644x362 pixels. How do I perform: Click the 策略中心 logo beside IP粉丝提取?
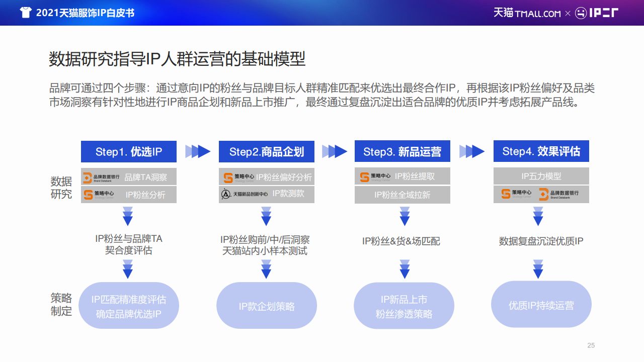tap(375, 177)
